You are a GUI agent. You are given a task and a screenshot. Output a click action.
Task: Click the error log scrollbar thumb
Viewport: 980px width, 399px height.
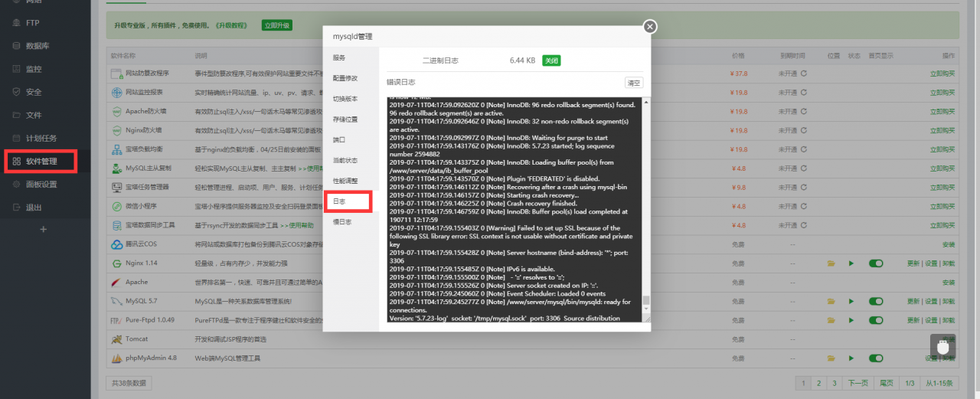[645, 300]
